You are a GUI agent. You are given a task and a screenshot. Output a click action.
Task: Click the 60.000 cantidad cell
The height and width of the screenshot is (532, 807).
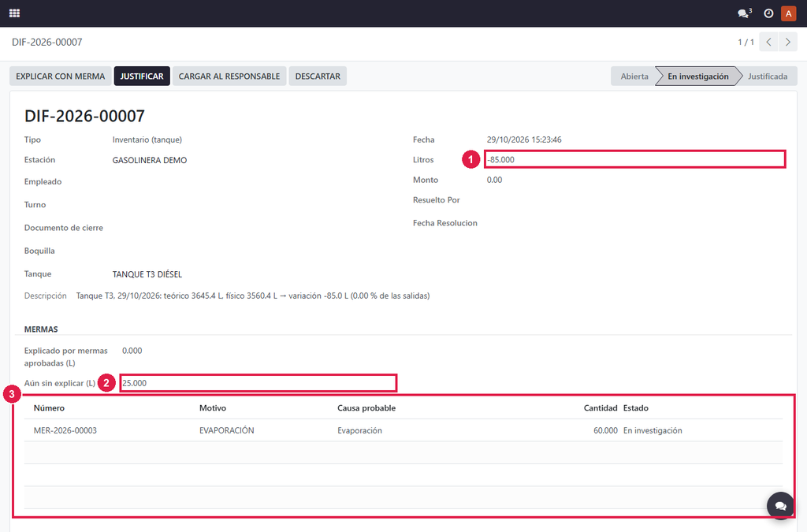point(605,430)
